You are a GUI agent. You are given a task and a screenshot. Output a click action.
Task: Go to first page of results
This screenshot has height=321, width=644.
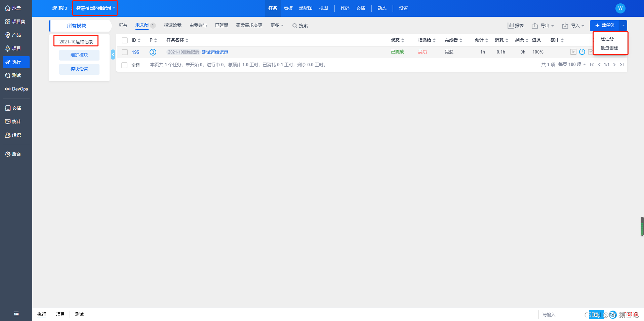(x=592, y=65)
